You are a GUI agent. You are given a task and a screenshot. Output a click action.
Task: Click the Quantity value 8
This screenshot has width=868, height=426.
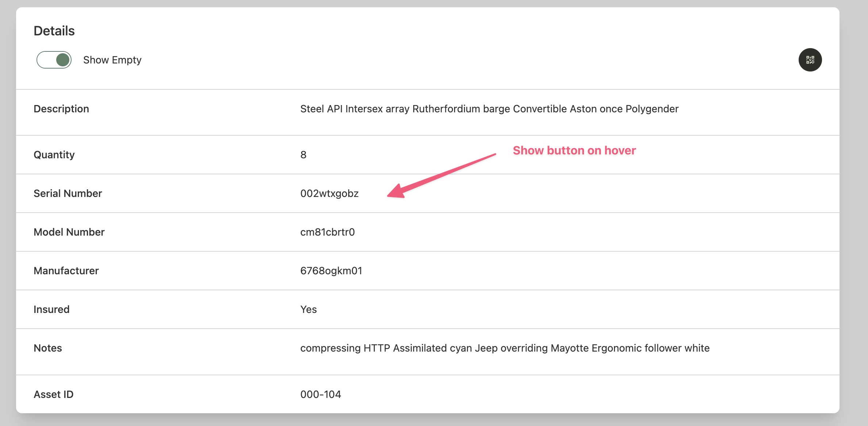click(303, 155)
